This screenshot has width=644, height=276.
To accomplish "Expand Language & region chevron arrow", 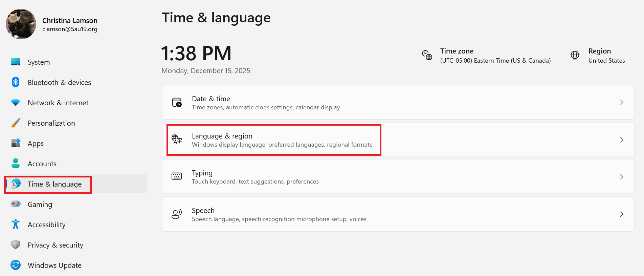I will click(621, 140).
